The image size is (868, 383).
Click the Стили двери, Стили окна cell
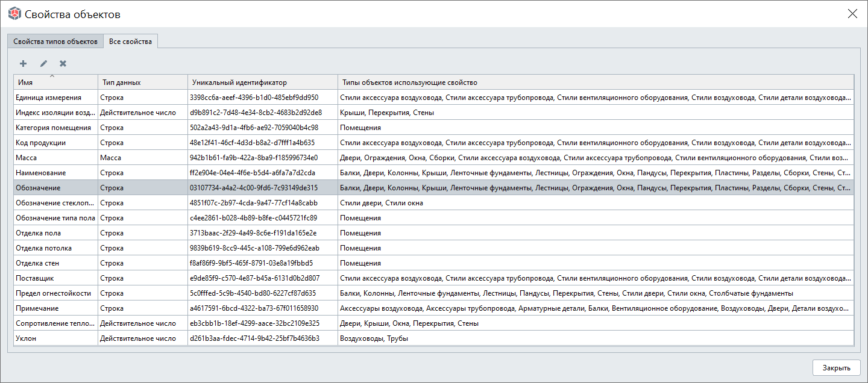[596, 202]
